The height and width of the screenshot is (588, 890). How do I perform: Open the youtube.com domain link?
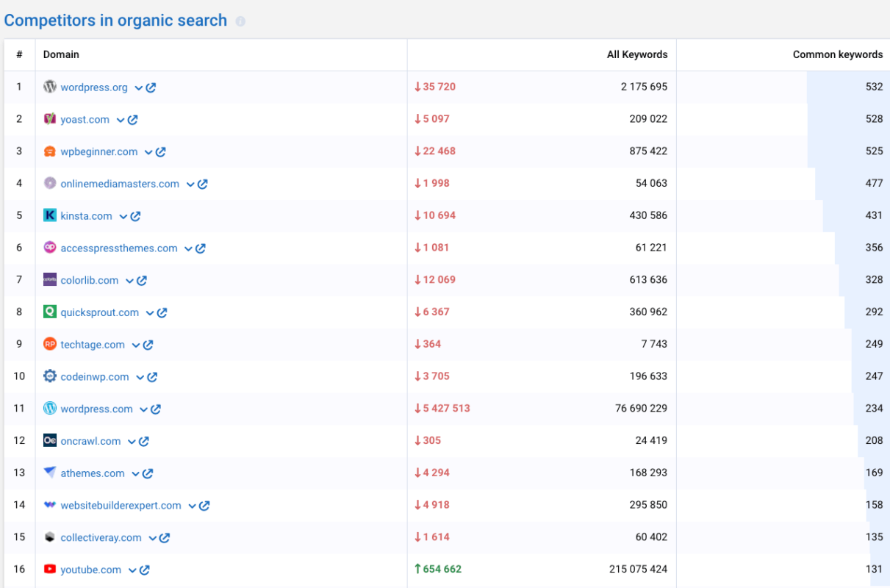(x=91, y=570)
